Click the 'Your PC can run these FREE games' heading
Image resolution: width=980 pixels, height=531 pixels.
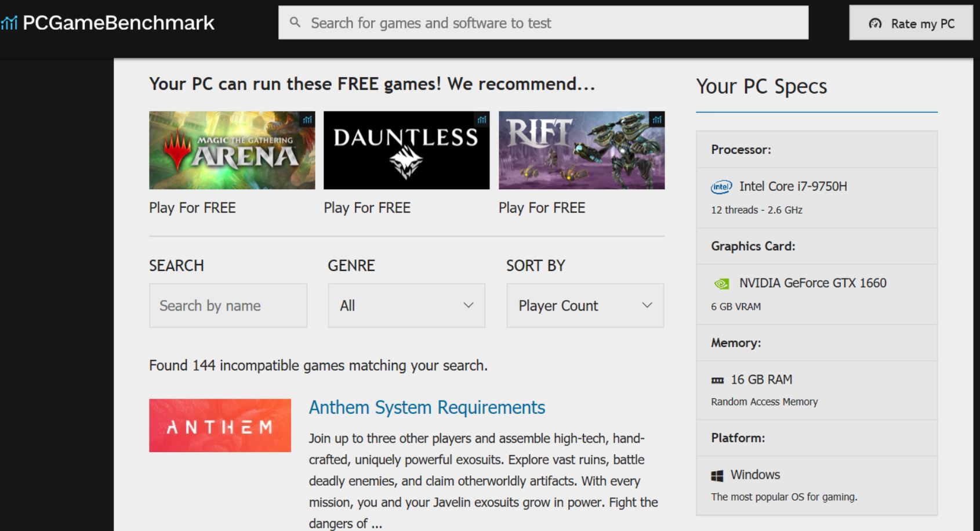coord(372,84)
